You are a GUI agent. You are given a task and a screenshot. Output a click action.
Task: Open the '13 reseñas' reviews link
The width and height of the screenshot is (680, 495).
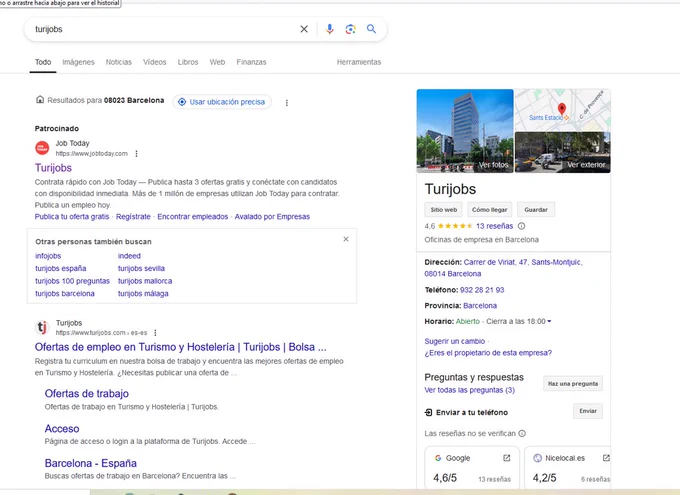pyautogui.click(x=494, y=226)
